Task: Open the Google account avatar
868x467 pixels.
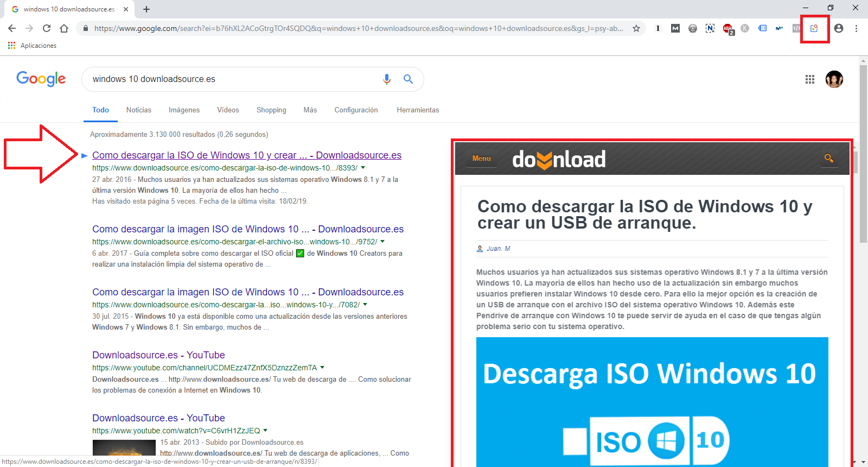Action: tap(834, 79)
